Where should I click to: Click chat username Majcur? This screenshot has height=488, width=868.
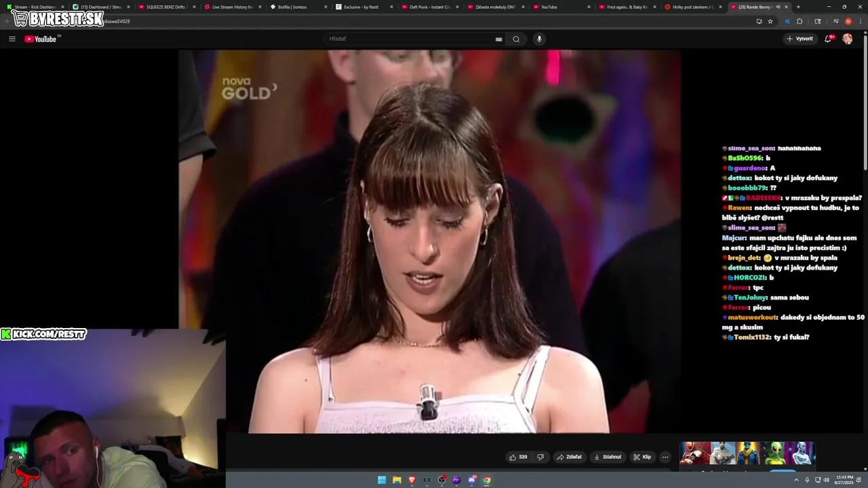734,238
